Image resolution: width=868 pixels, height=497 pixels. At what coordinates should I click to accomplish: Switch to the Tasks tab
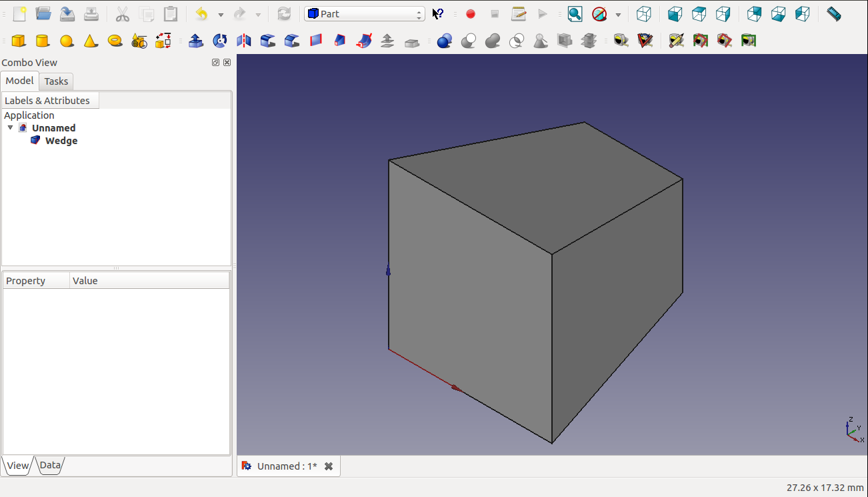coord(56,81)
